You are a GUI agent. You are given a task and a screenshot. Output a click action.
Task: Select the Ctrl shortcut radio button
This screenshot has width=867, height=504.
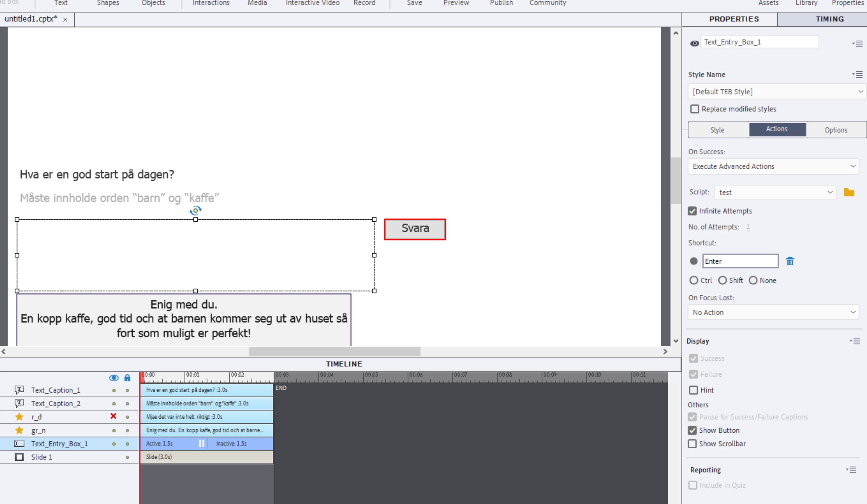tap(693, 280)
